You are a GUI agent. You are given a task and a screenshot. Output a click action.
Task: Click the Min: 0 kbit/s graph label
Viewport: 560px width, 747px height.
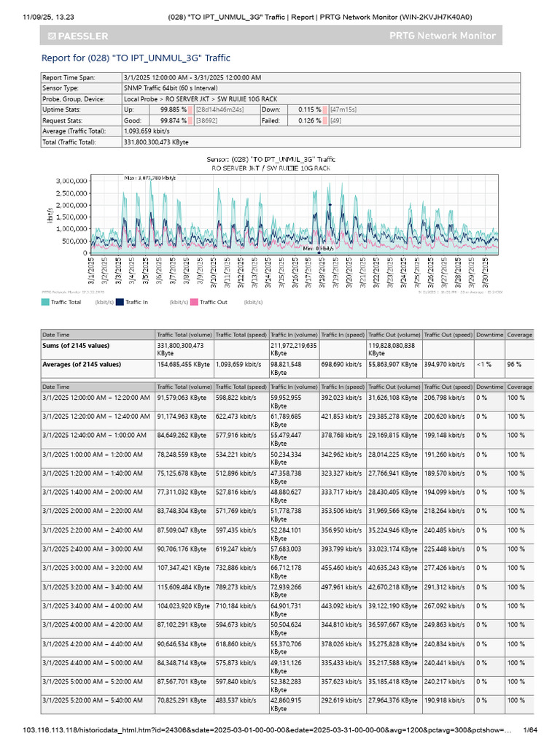(x=319, y=249)
